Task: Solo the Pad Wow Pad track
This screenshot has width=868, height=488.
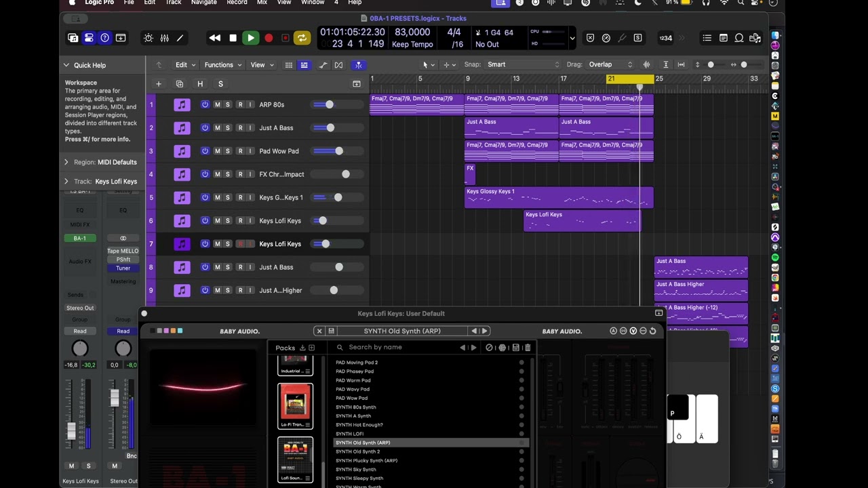Action: 228,151
